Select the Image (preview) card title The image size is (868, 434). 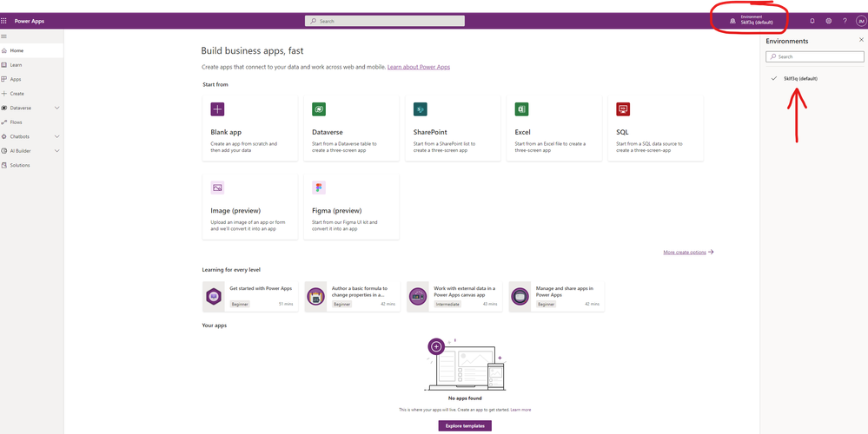[x=235, y=211]
